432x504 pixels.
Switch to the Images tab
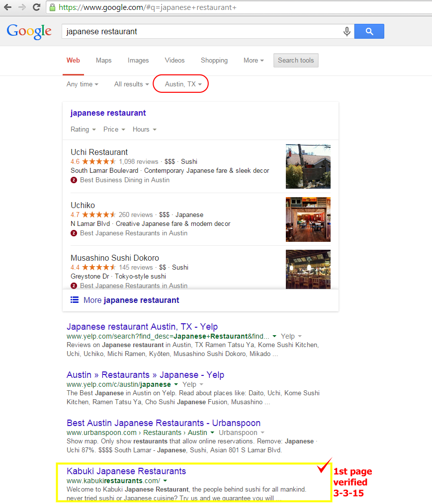pos(138,60)
